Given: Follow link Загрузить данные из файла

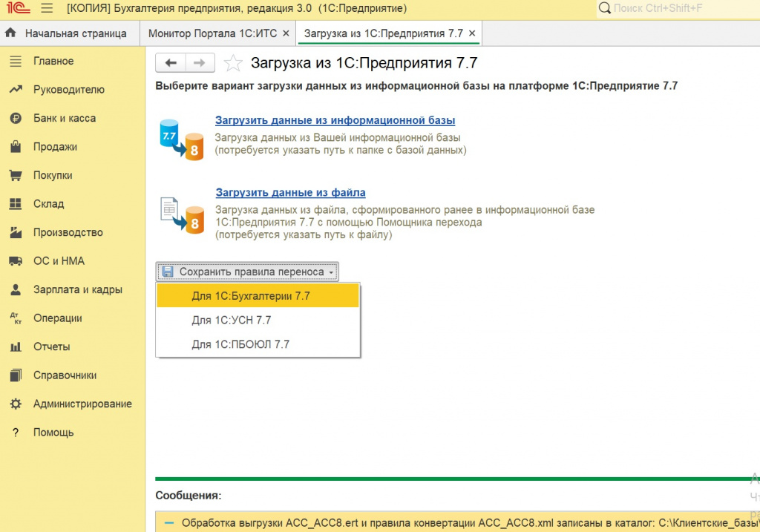Looking at the screenshot, I should tap(290, 192).
